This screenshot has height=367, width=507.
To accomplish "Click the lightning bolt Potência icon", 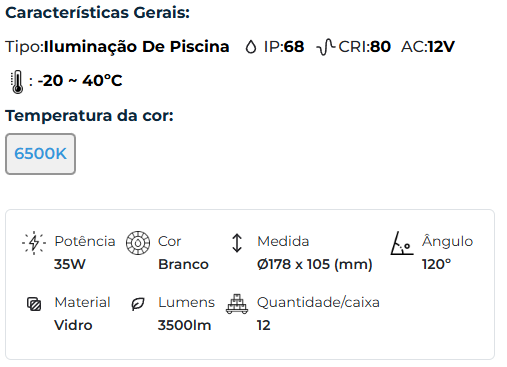I will tap(34, 243).
